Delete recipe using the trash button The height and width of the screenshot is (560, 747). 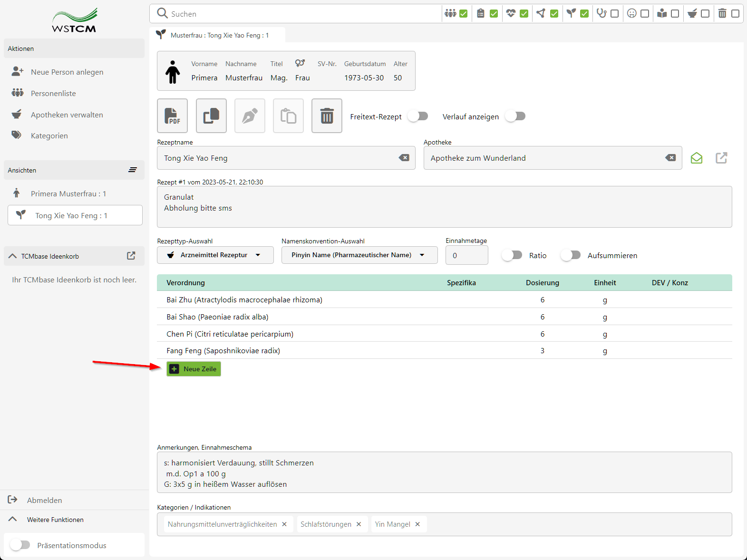[327, 116]
